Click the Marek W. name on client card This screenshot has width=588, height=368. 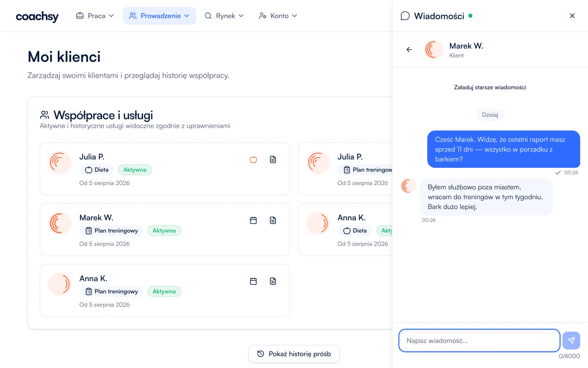(96, 218)
